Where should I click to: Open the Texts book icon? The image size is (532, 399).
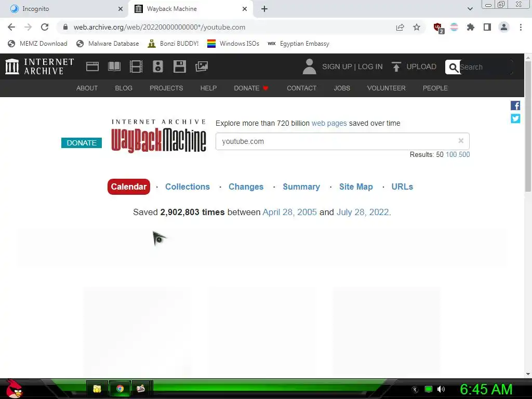coord(114,66)
